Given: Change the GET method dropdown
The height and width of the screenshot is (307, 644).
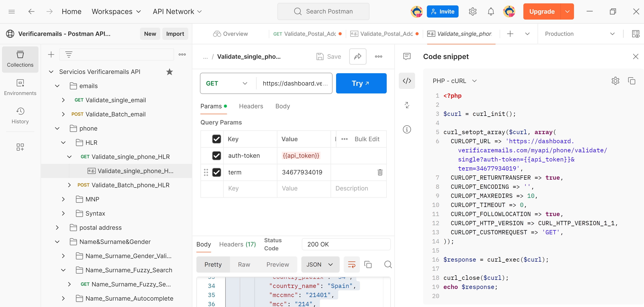Looking at the screenshot, I should (227, 83).
